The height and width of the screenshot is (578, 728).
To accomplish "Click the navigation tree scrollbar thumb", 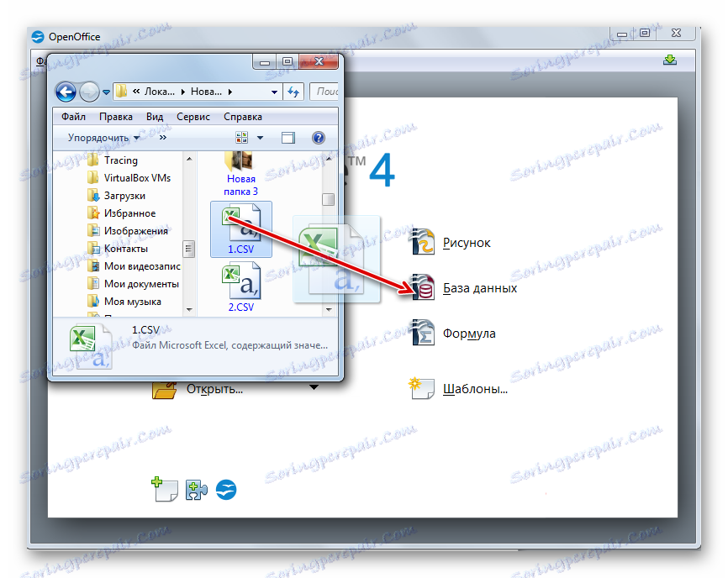I will tap(188, 249).
